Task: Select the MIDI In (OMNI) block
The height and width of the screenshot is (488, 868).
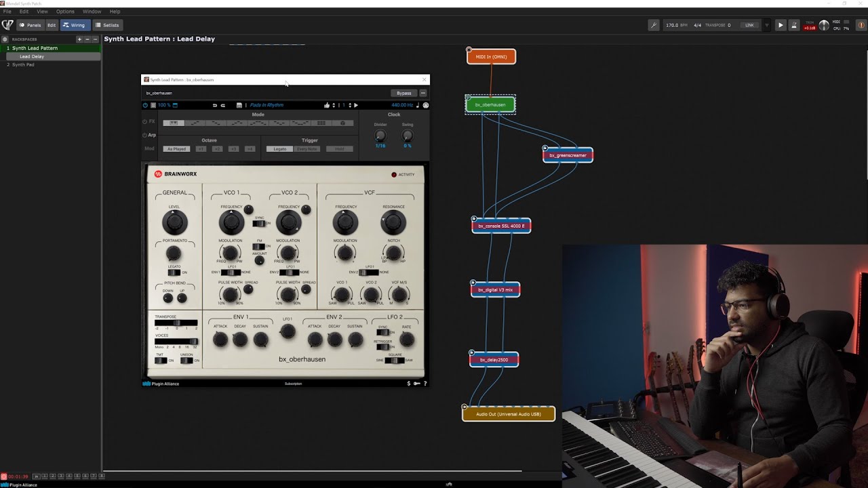Action: 491,57
